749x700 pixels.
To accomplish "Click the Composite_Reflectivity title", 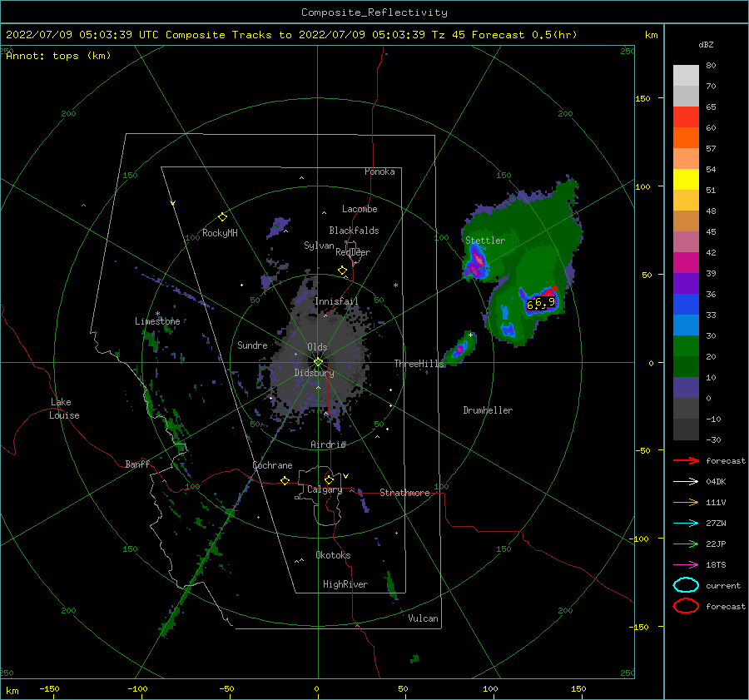I will click(x=374, y=12).
